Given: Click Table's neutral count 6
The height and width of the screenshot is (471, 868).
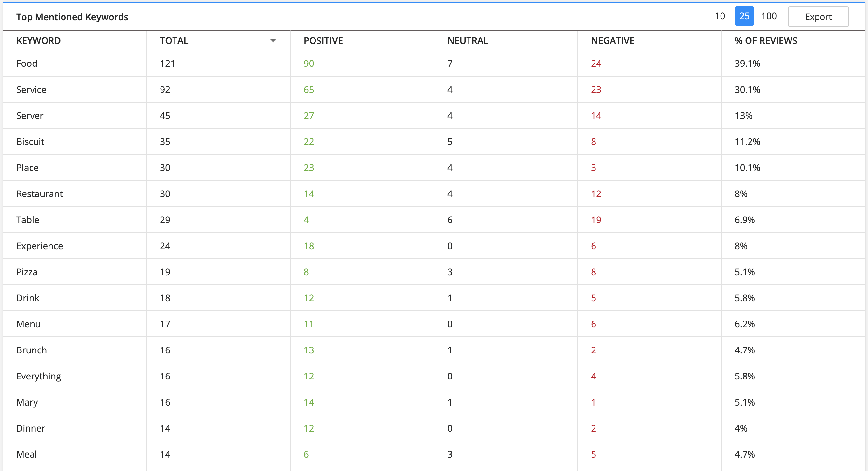Looking at the screenshot, I should (450, 220).
